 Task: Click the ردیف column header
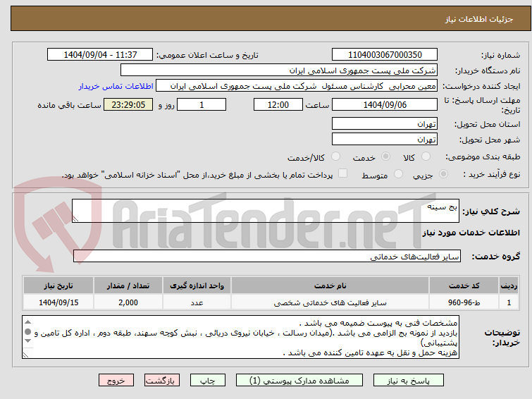pos(509,286)
